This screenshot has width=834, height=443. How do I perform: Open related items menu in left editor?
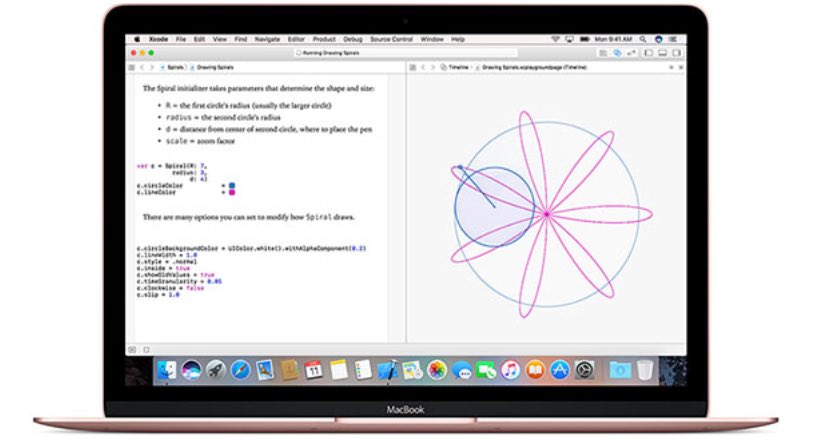coord(132,68)
